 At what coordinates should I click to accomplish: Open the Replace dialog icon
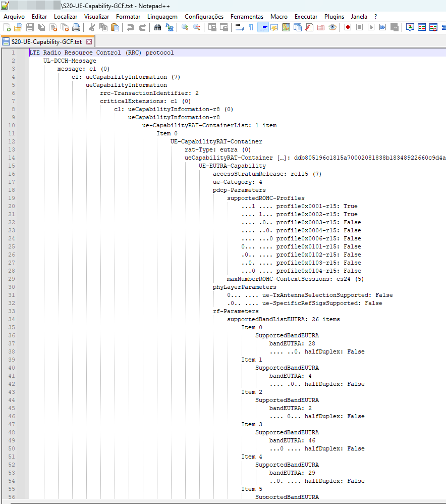[x=169, y=28]
